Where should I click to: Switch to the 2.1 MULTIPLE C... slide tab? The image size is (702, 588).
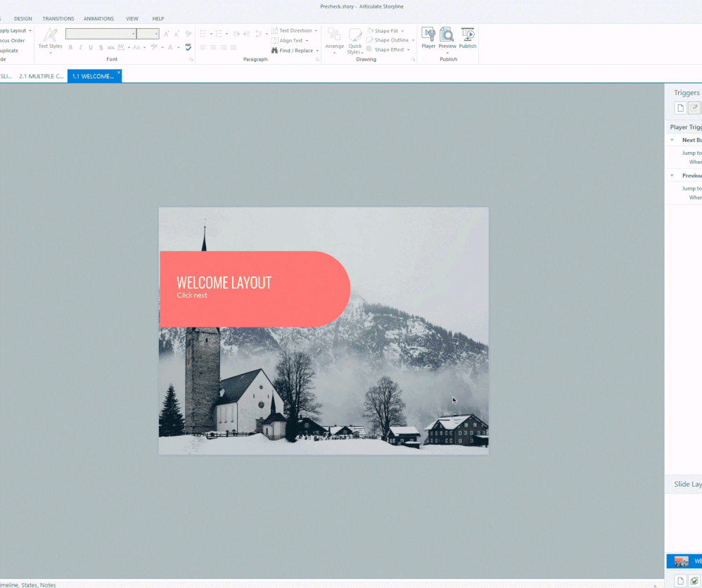(41, 76)
